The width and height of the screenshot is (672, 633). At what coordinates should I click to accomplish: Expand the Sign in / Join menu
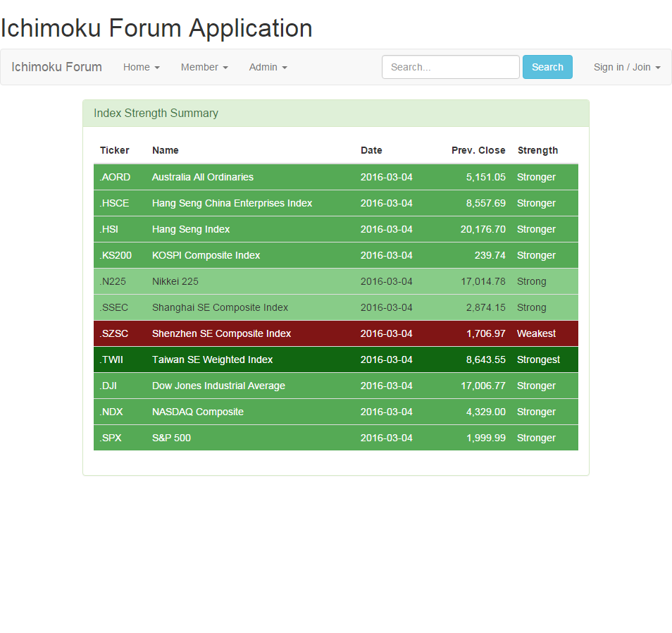(626, 67)
